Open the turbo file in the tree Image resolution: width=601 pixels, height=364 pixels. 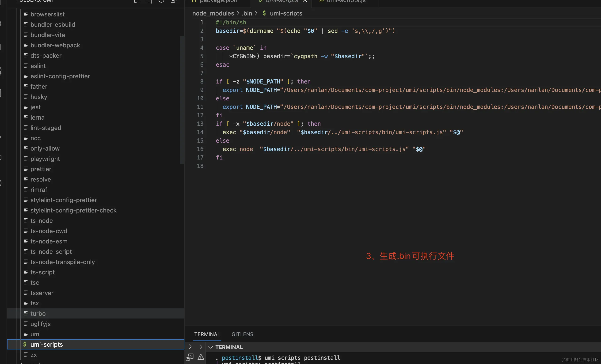pyautogui.click(x=38, y=314)
